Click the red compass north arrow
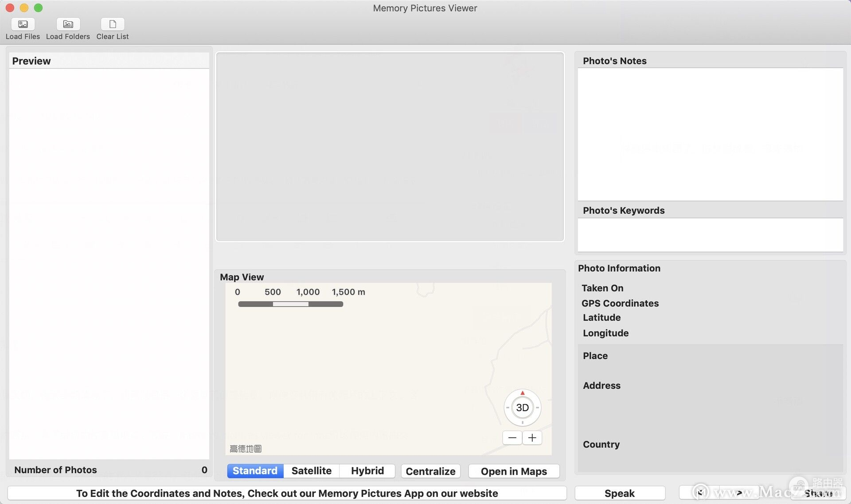 pyautogui.click(x=522, y=393)
